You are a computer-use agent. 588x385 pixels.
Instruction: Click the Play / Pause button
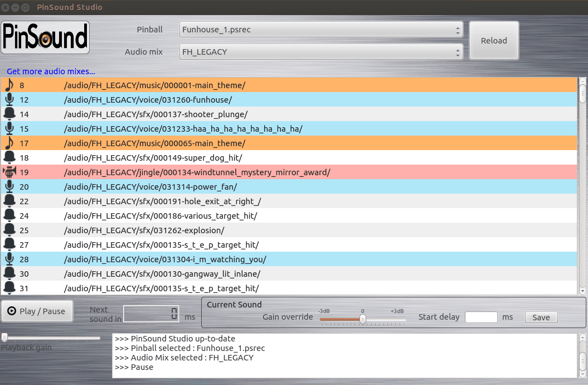(x=37, y=311)
